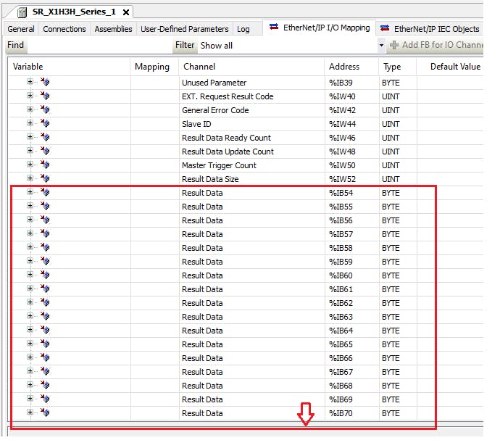This screenshot has width=500, height=448.
Task: Click the input channel icon for Unused Parameter
Action: coord(45,83)
